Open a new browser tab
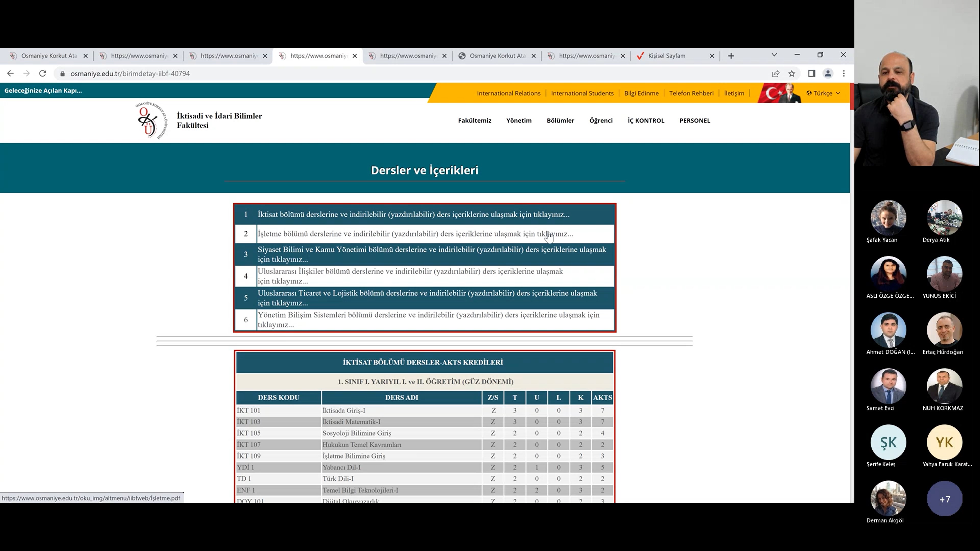 [731, 56]
